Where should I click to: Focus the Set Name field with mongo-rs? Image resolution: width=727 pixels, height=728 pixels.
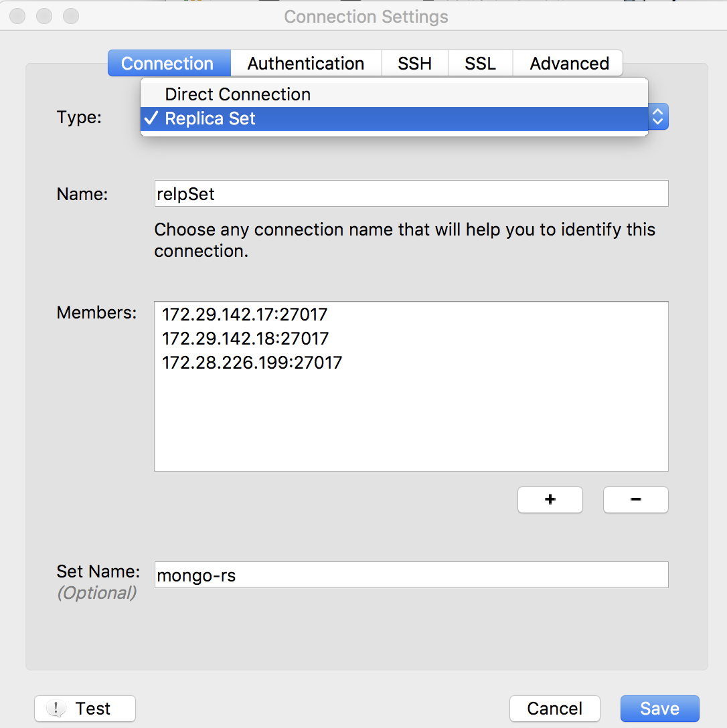point(411,575)
